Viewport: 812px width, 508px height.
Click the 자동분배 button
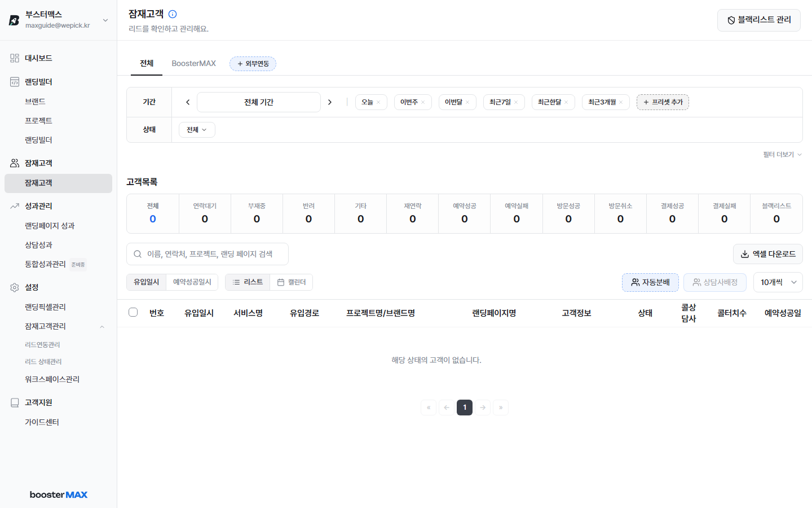pyautogui.click(x=650, y=282)
